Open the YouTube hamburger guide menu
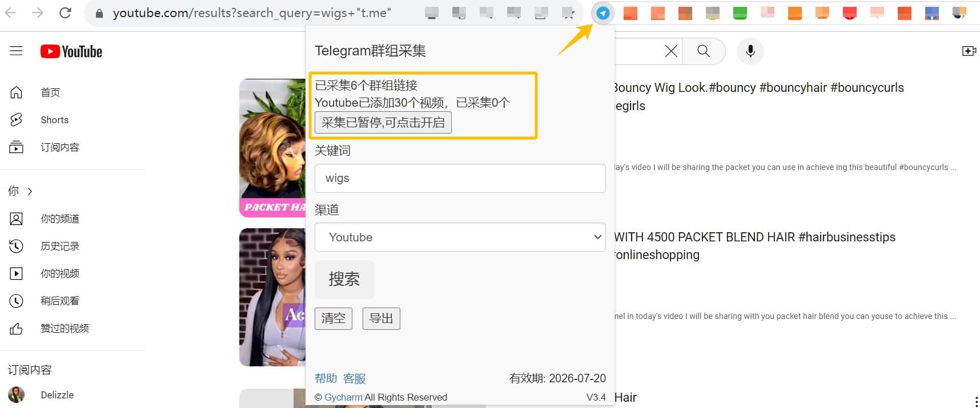This screenshot has height=408, width=980. coord(16,51)
